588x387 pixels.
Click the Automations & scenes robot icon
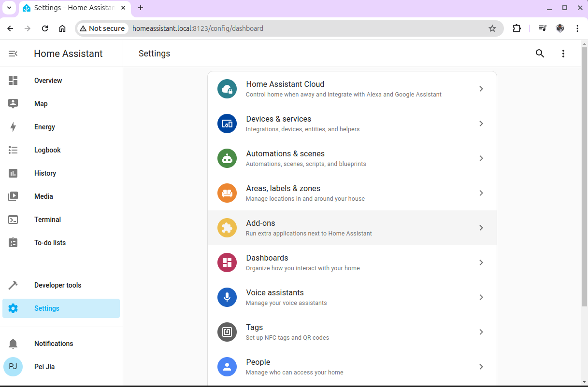click(x=227, y=158)
